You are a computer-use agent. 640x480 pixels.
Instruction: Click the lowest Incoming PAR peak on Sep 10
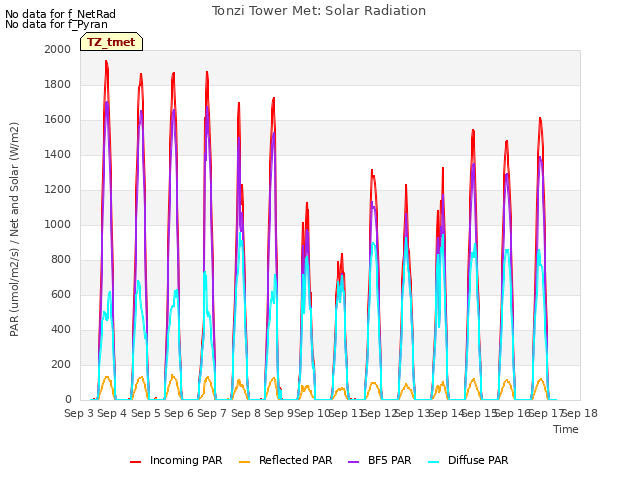[342, 254]
